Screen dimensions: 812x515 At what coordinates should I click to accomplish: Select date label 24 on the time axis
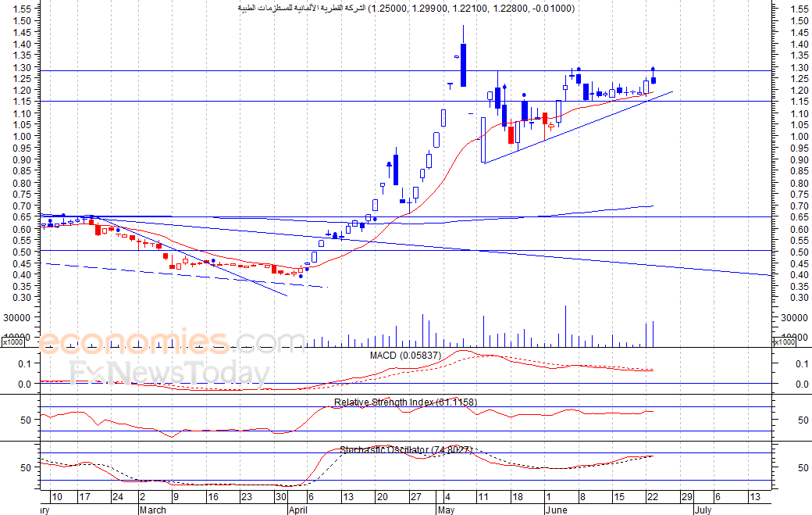click(x=118, y=497)
